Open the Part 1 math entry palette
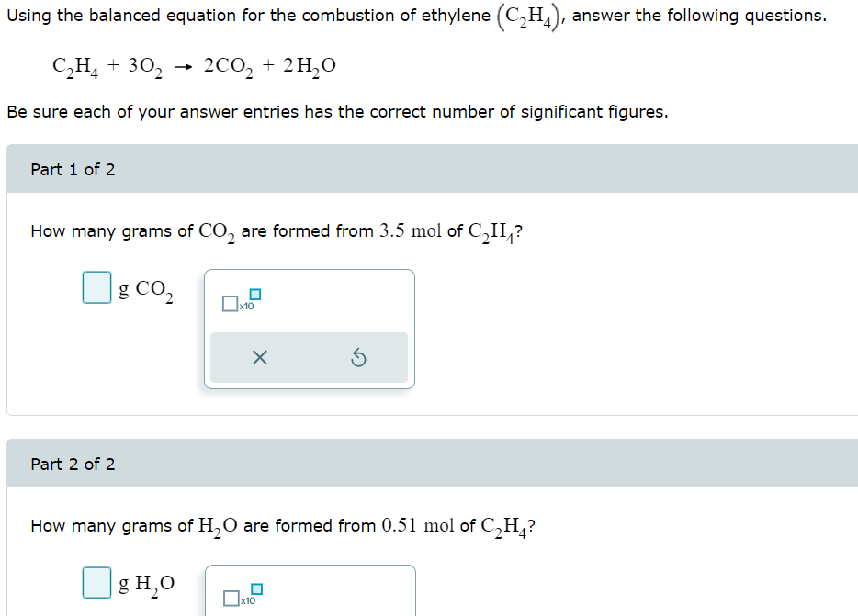Image resolution: width=858 pixels, height=616 pixels. tap(309, 329)
